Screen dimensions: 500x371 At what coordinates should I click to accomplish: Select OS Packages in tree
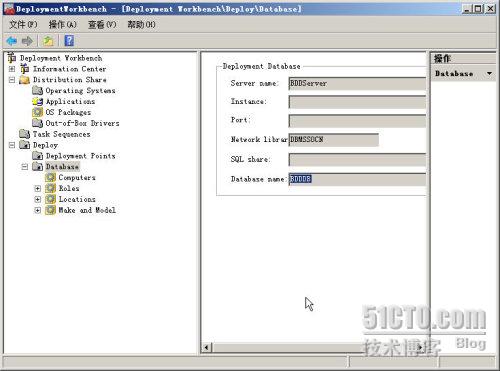point(68,112)
